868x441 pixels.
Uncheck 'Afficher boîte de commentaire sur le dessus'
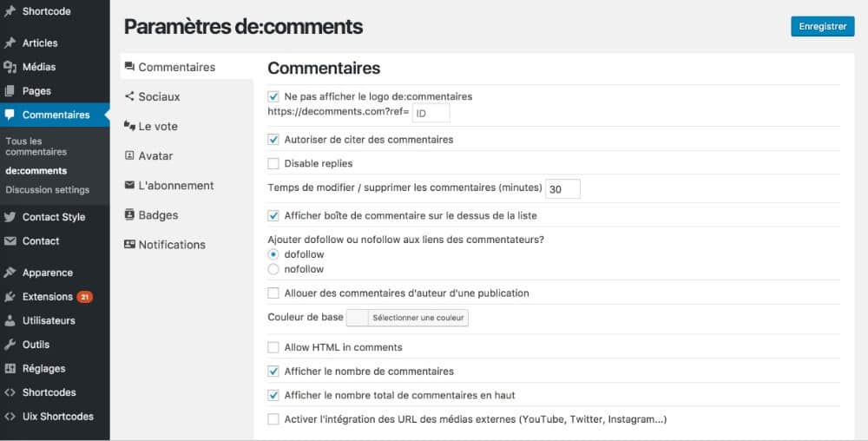(273, 215)
